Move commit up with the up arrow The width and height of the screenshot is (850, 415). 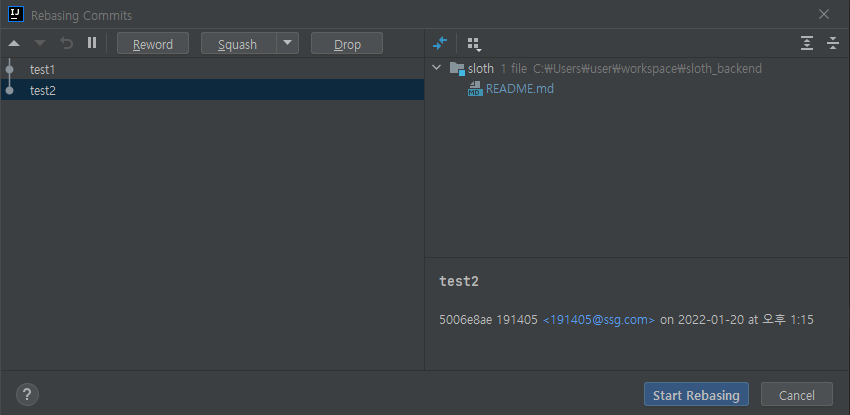pyautogui.click(x=14, y=44)
